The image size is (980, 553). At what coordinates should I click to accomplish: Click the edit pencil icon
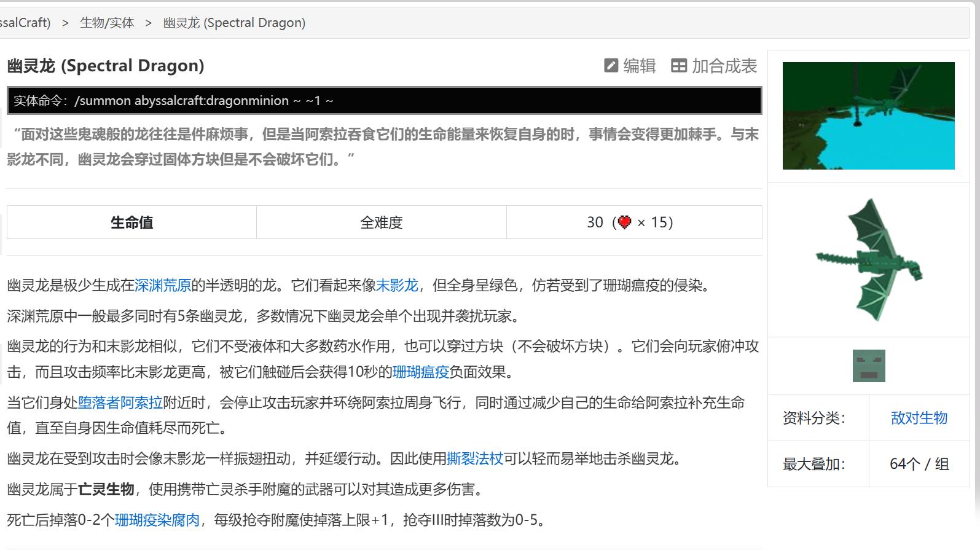611,66
